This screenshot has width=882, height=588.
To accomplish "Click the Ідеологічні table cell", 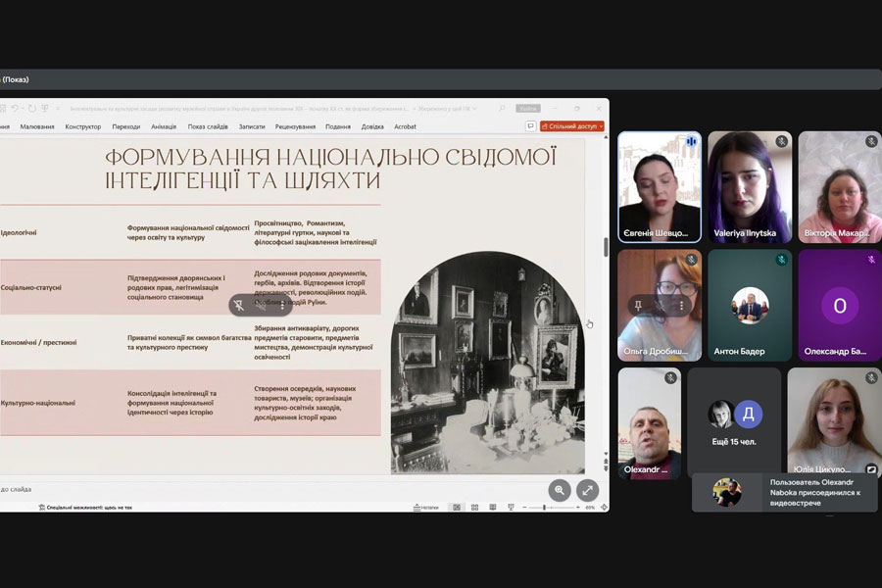I will [x=19, y=232].
